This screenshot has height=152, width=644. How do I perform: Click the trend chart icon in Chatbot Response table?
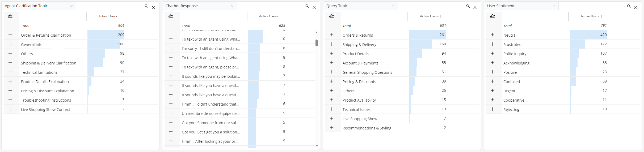(171, 16)
